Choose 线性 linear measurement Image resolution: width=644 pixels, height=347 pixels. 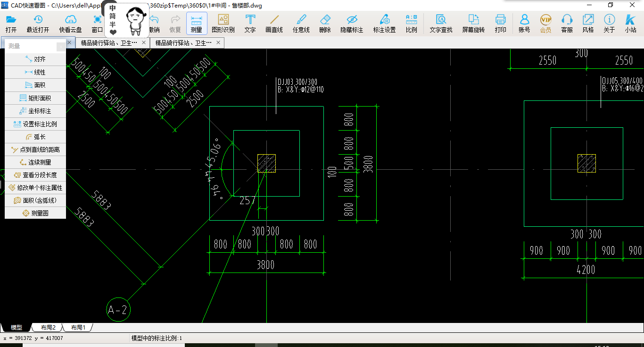(35, 72)
